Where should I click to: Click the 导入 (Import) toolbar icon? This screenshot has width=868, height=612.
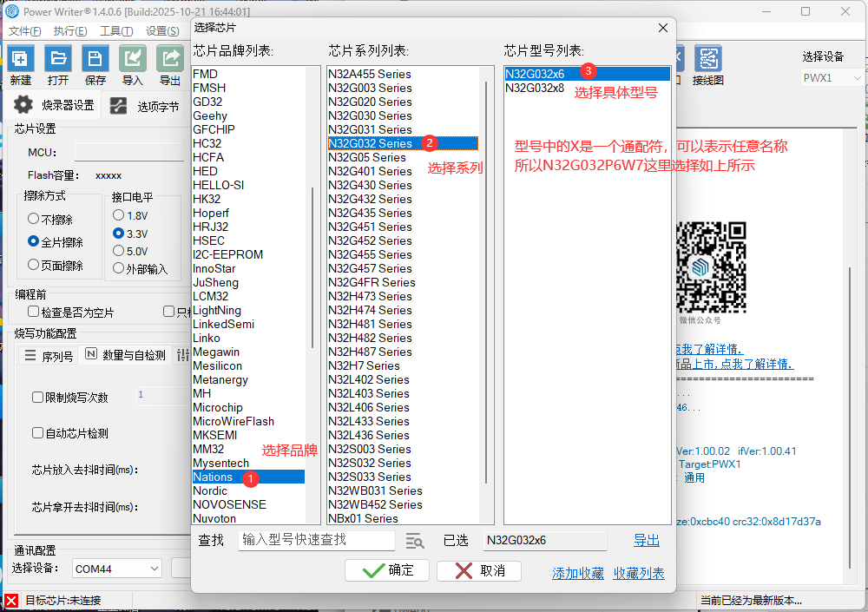(x=133, y=59)
